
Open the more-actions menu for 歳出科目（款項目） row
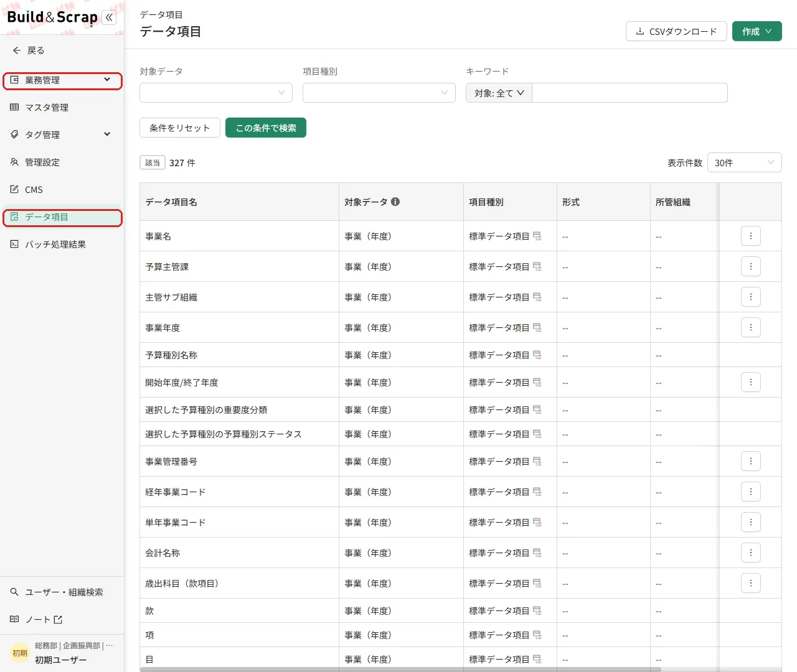pyautogui.click(x=751, y=583)
